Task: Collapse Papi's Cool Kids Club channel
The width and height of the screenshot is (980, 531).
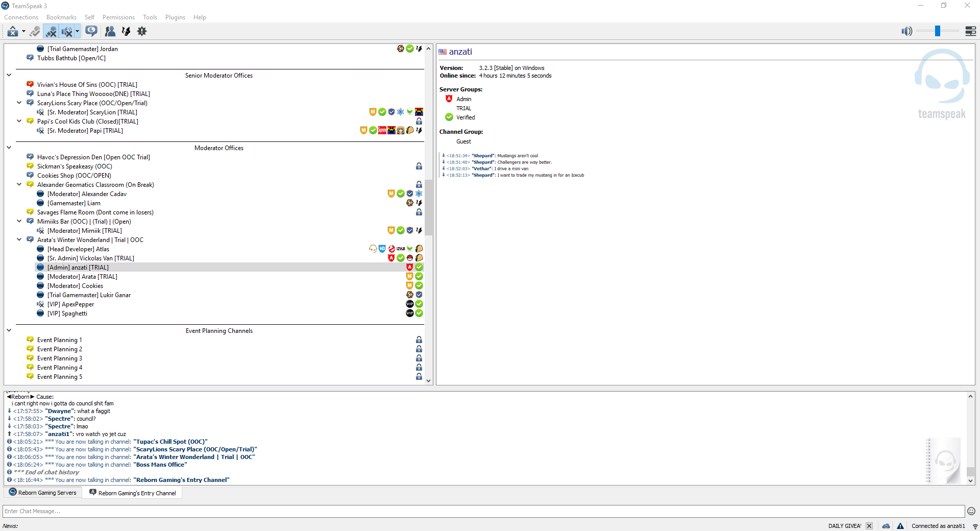Action: pos(19,122)
